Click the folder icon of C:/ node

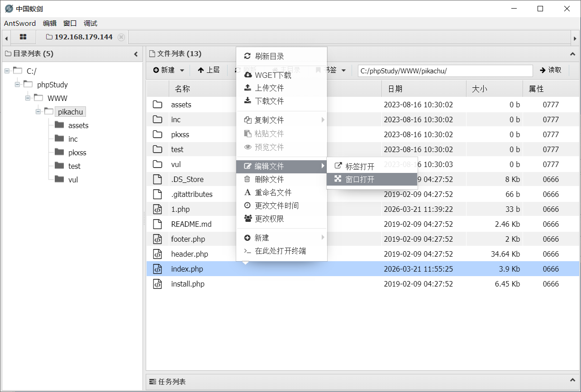click(18, 70)
